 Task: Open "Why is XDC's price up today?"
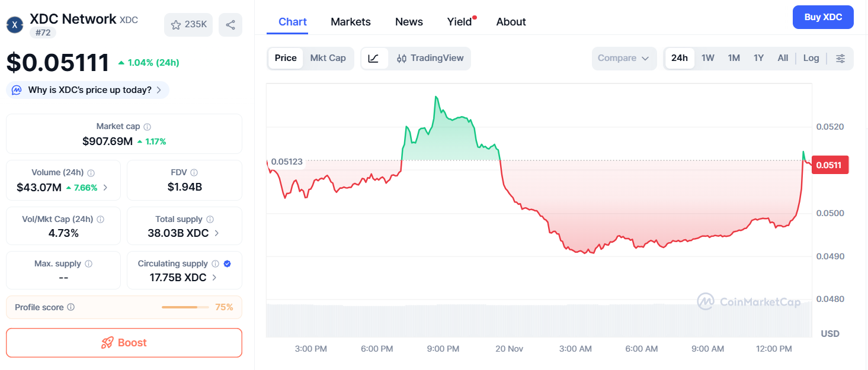click(x=88, y=90)
